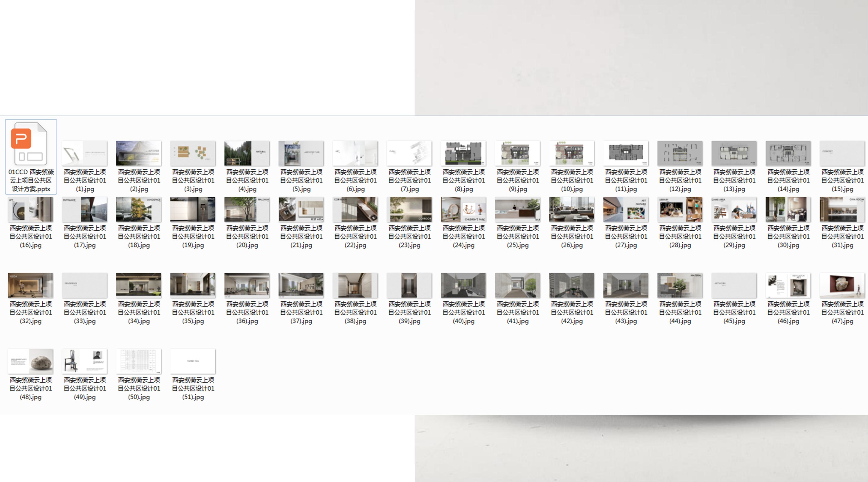This screenshot has height=482, width=868.
Task: Select Artwork slide thumbnail (45).jpg
Action: click(734, 285)
